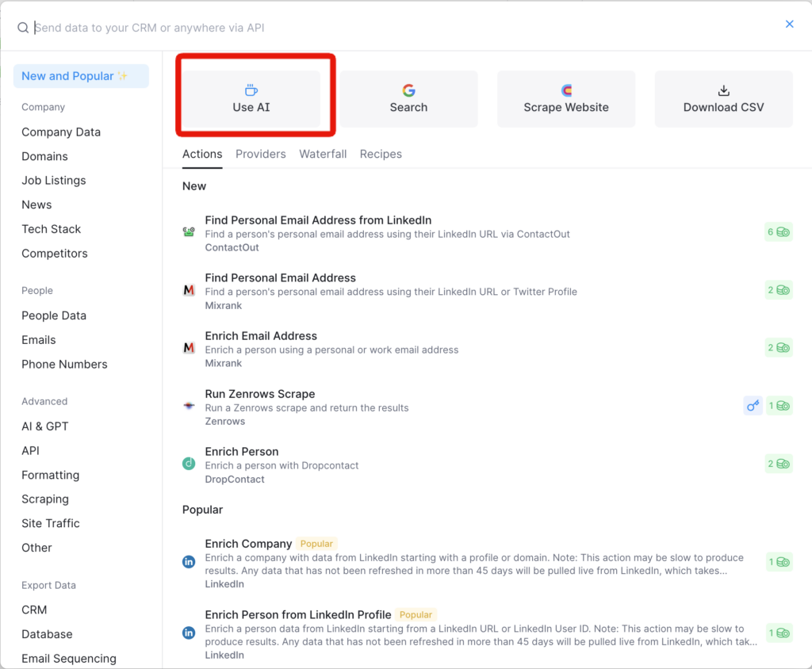The height and width of the screenshot is (669, 812).
Task: Open Domains category in sidebar
Action: pyautogui.click(x=44, y=156)
